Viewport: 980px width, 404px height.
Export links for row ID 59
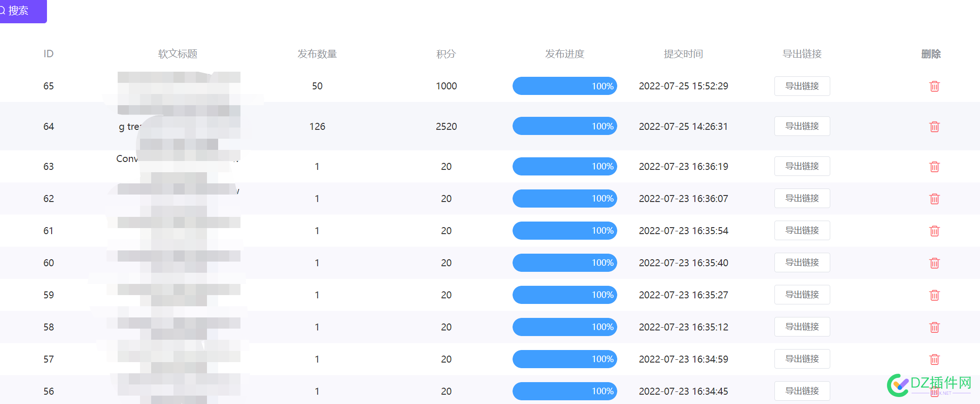pyautogui.click(x=802, y=295)
